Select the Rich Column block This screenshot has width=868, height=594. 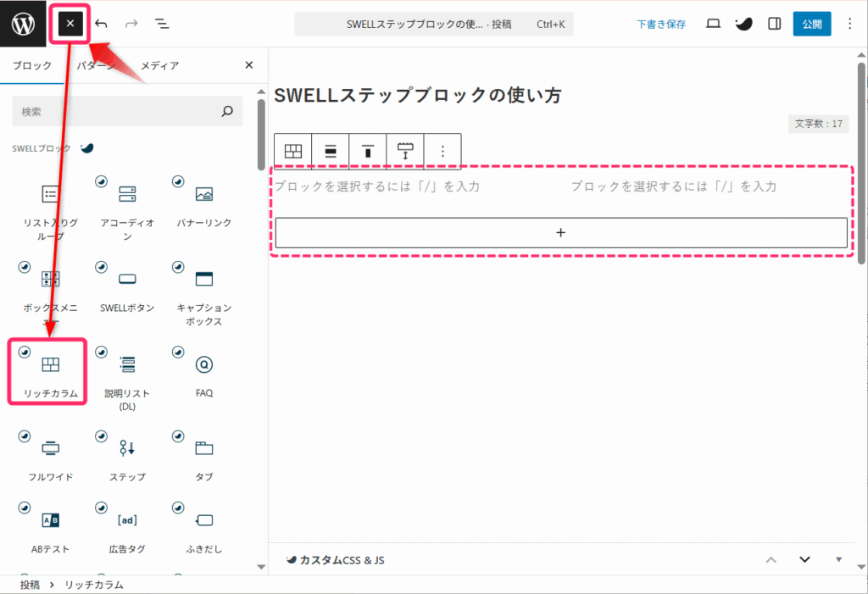coord(51,373)
